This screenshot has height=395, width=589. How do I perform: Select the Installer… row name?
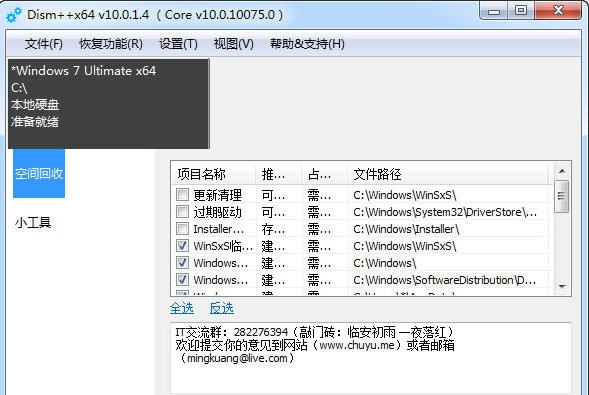[218, 229]
